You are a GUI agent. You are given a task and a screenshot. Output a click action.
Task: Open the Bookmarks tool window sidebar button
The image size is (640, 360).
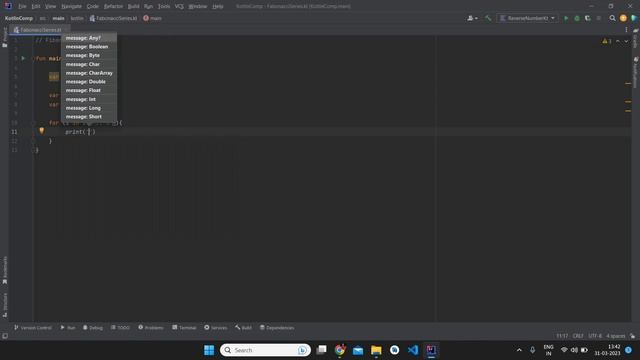pos(4,270)
